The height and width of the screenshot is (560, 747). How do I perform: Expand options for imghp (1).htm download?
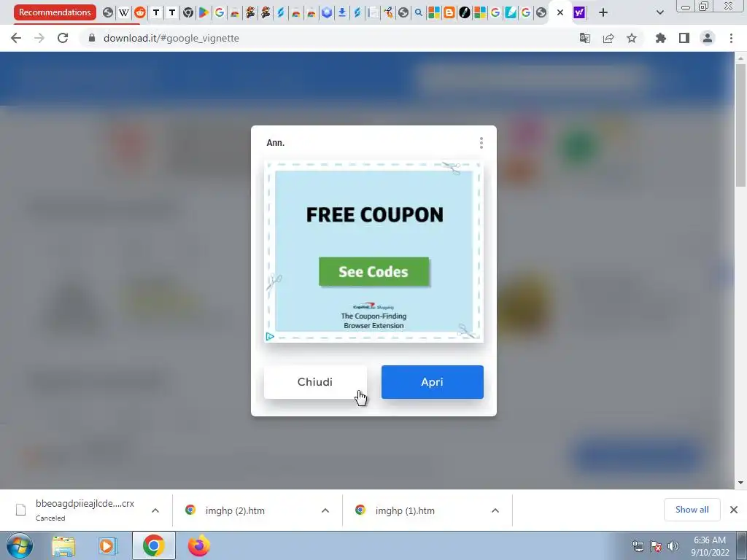[495, 510]
